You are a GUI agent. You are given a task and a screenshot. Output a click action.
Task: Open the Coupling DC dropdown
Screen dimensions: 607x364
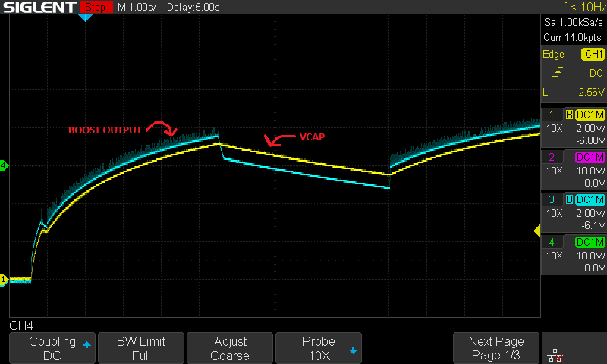(52, 348)
